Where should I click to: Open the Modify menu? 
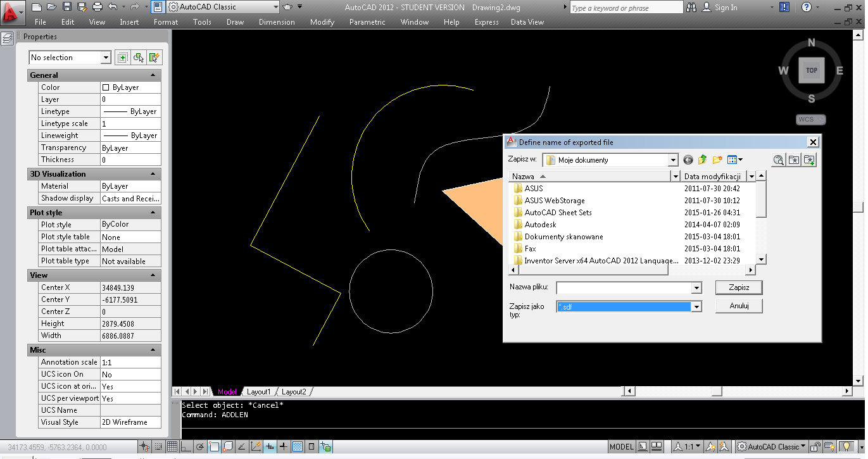pos(322,22)
